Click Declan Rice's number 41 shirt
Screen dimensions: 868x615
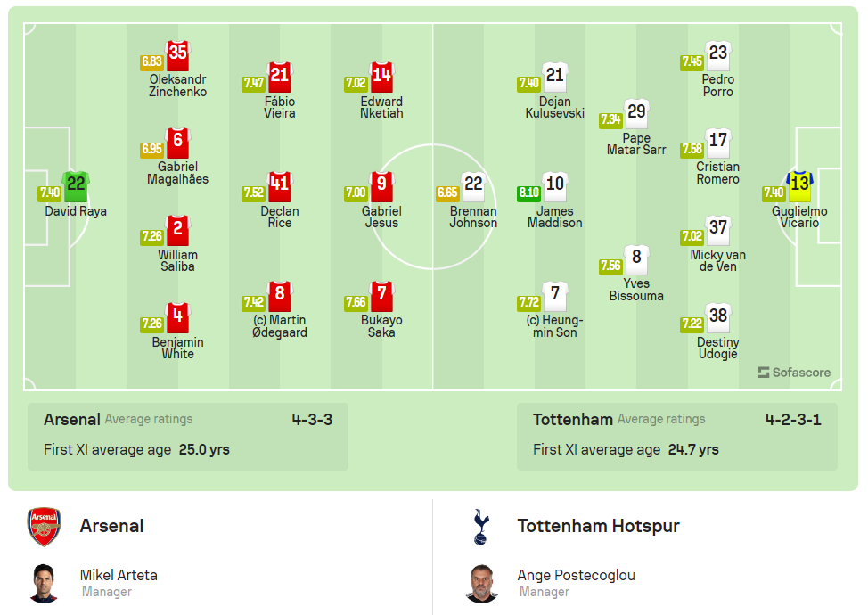point(280,186)
